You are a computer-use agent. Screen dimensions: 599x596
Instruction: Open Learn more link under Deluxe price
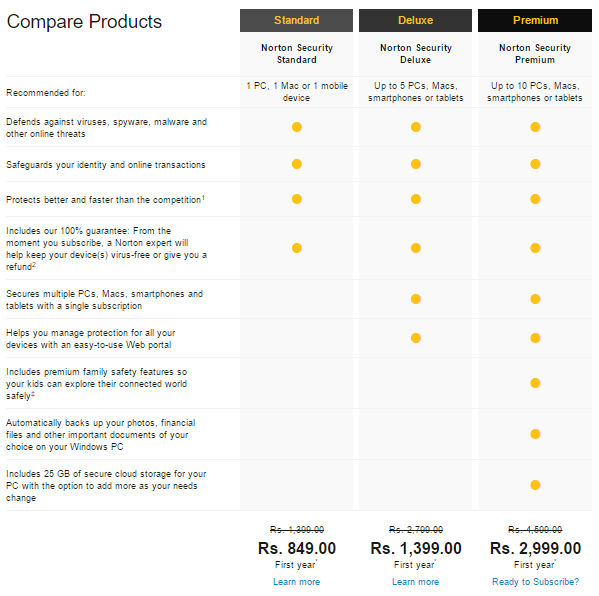(416, 581)
